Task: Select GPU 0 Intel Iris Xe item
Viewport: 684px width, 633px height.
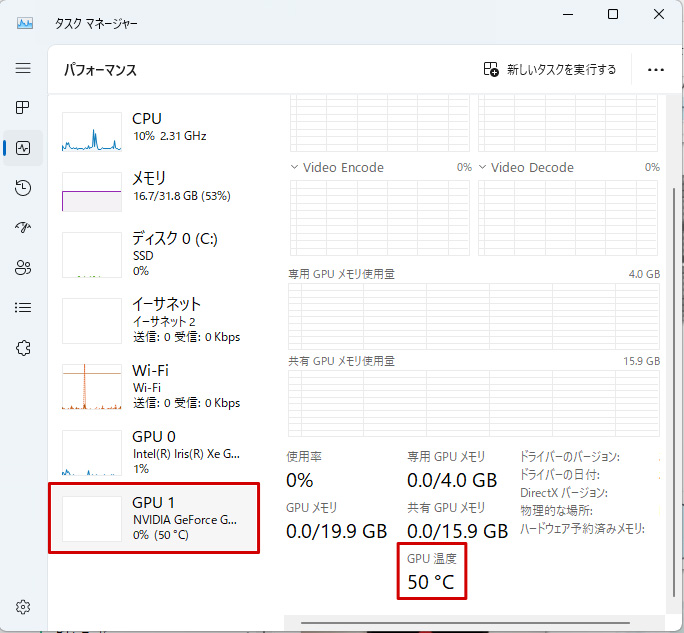Action: (x=154, y=451)
